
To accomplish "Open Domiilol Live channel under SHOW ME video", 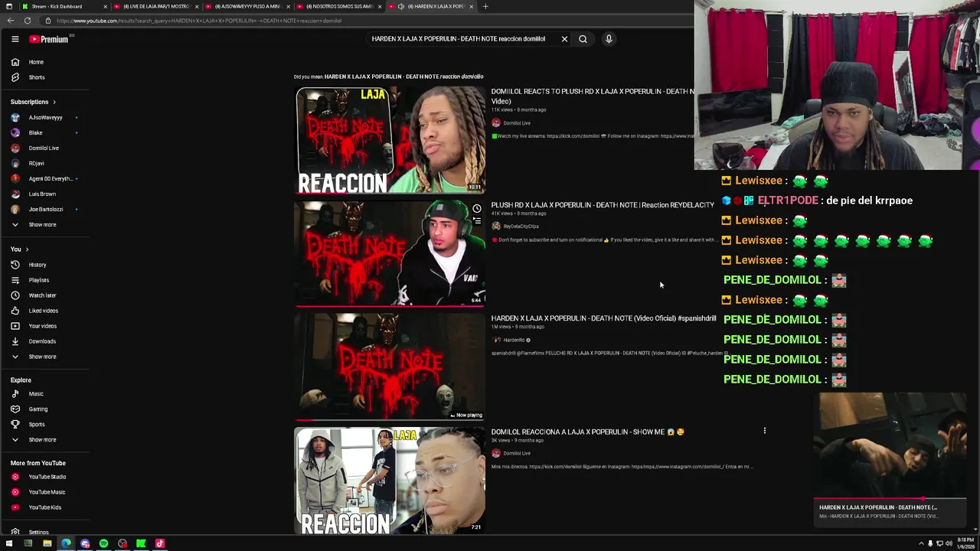I will 517,453.
